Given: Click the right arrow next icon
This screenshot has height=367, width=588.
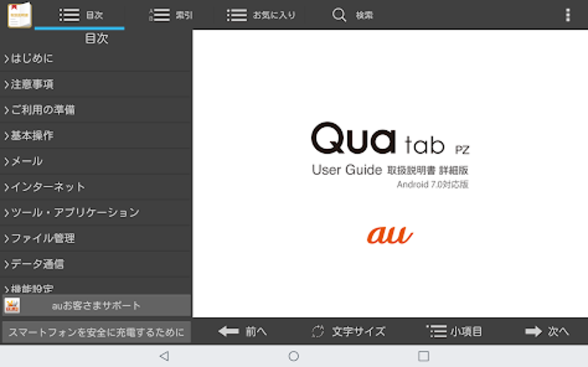Looking at the screenshot, I should point(533,331).
